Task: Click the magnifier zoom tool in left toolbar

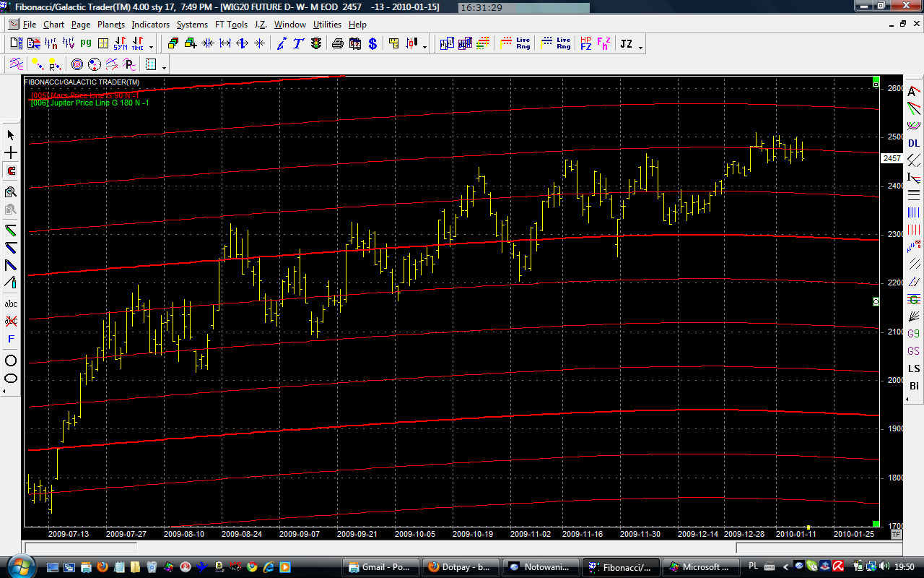Action: coord(11,191)
